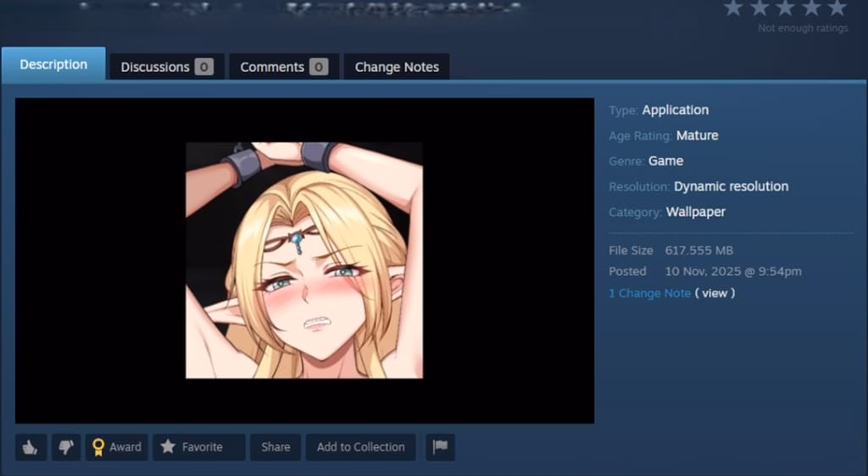Click the five-star rating display
Image resolution: width=868 pixels, height=476 pixels.
tap(785, 8)
